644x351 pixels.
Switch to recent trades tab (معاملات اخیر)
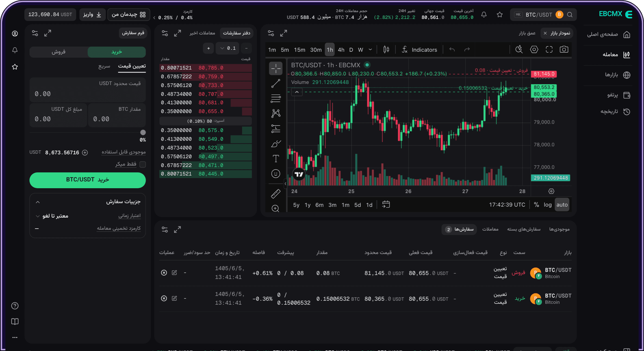pos(202,33)
